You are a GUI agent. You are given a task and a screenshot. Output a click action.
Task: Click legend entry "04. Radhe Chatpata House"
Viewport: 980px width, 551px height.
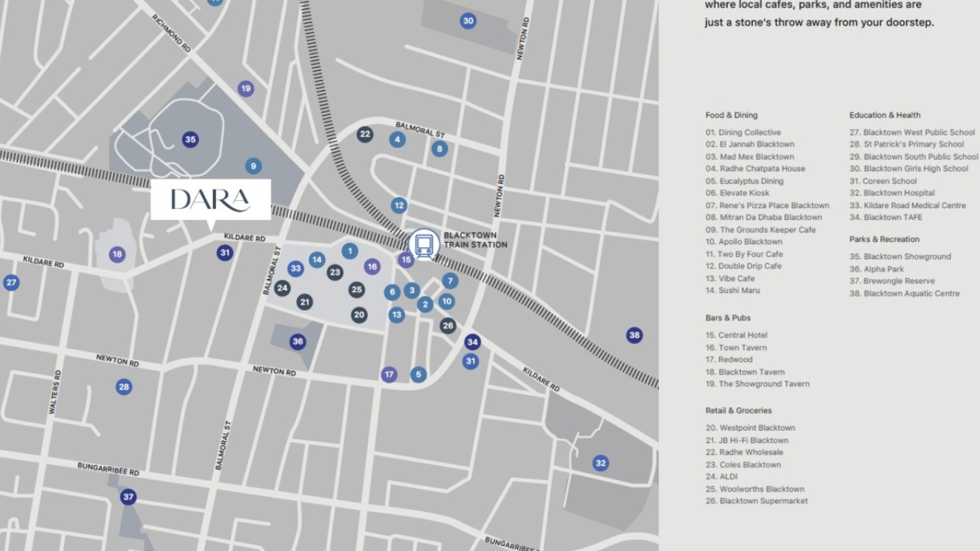(x=755, y=169)
